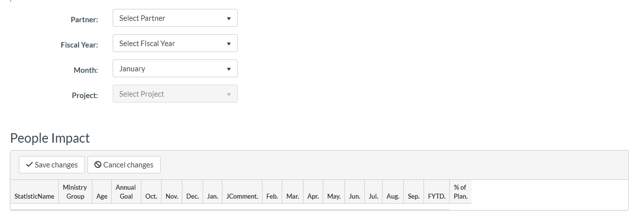Select the Sep. column header
The image size is (644, 213).
[x=414, y=196]
